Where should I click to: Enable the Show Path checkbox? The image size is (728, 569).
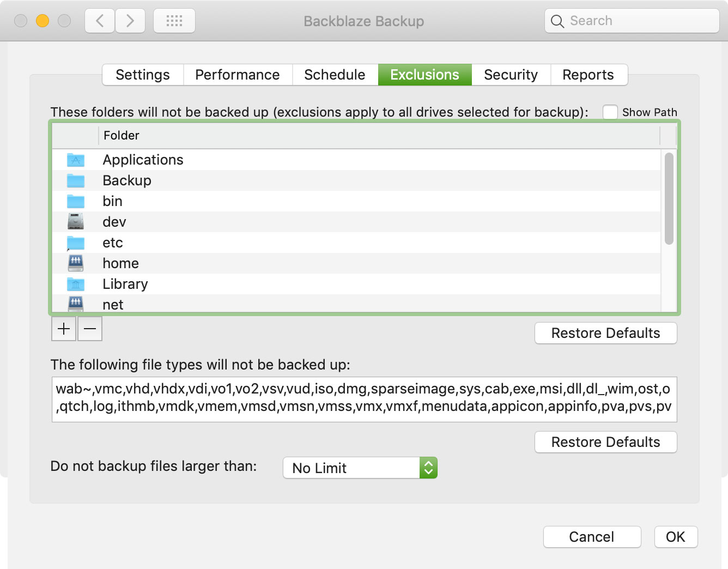click(x=610, y=112)
